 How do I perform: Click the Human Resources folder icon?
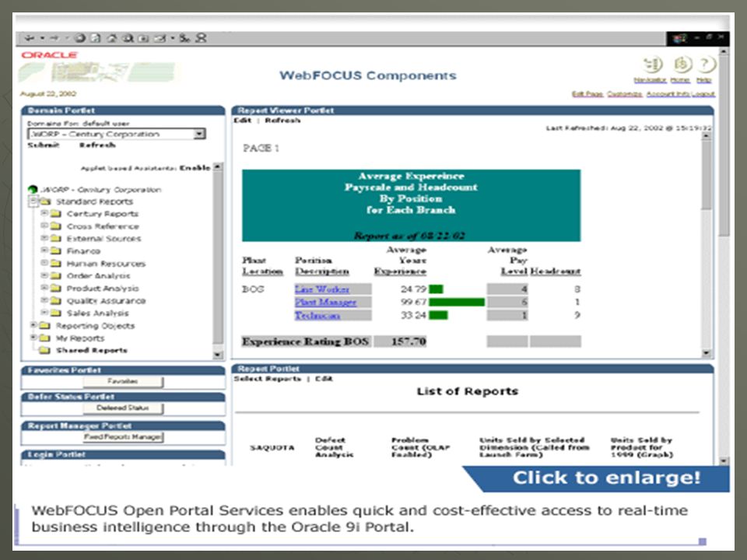(x=56, y=264)
